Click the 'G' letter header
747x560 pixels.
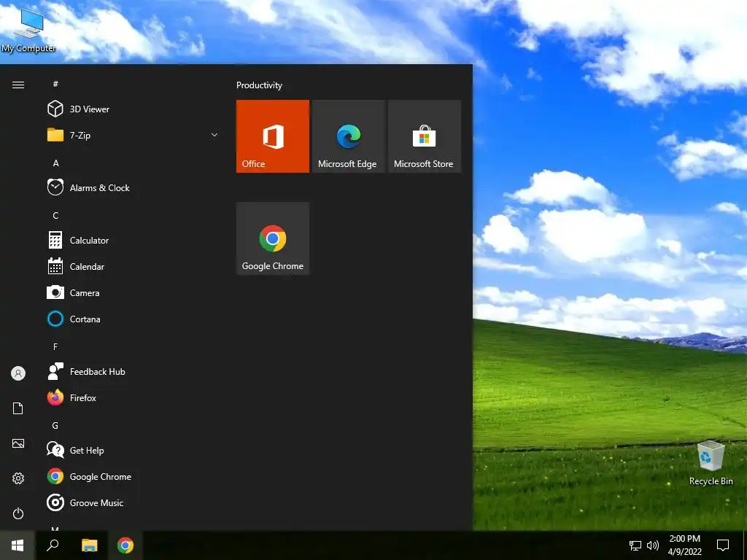point(55,426)
